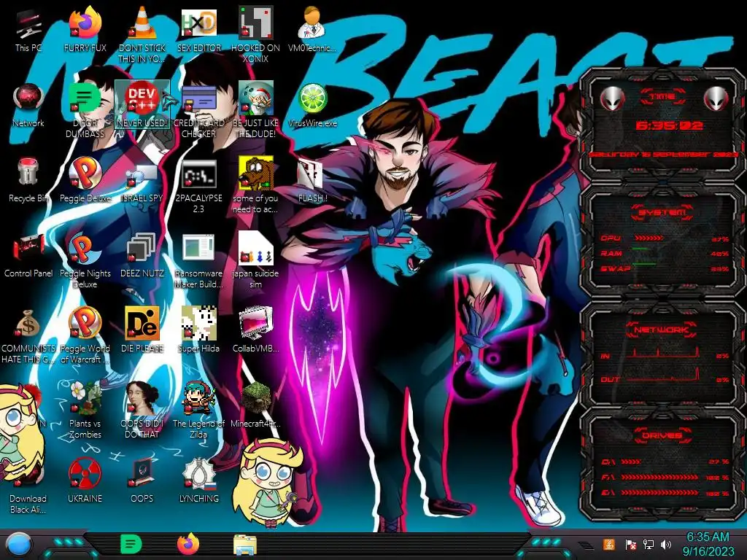Select the OOPS desktop shortcut
This screenshot has width=747, height=560.
142,481
